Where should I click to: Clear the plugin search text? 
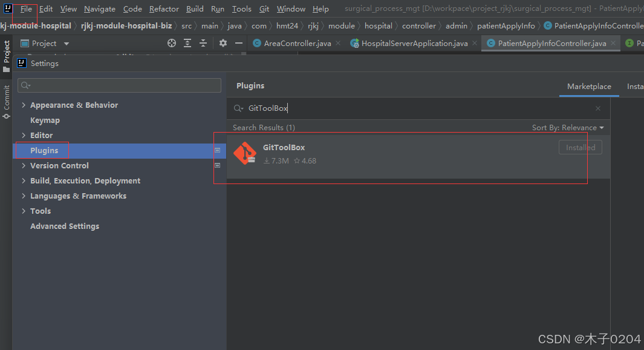pyautogui.click(x=598, y=108)
